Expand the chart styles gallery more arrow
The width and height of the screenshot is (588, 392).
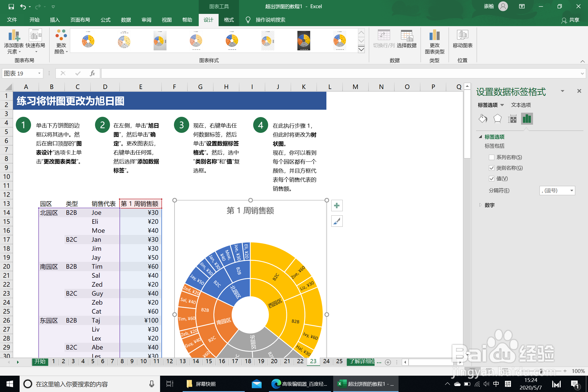[x=361, y=50]
